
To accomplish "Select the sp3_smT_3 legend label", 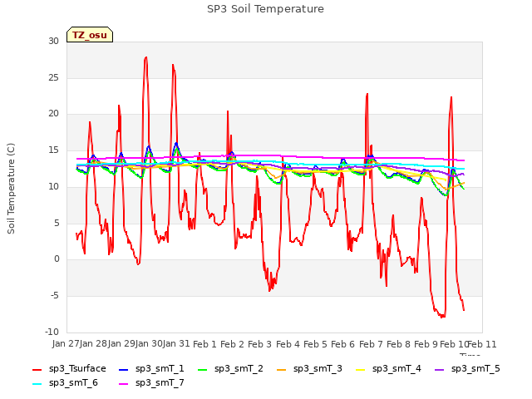I will click(x=318, y=368).
